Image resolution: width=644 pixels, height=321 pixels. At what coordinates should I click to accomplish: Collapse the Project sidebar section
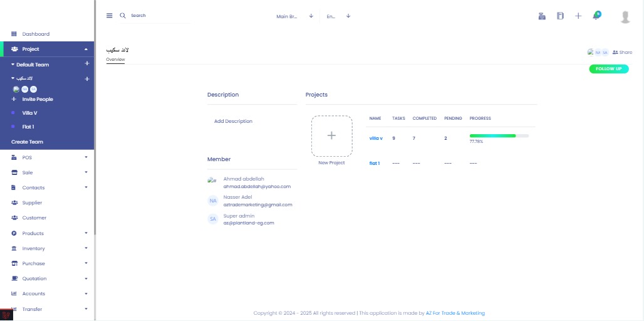[x=85, y=49]
